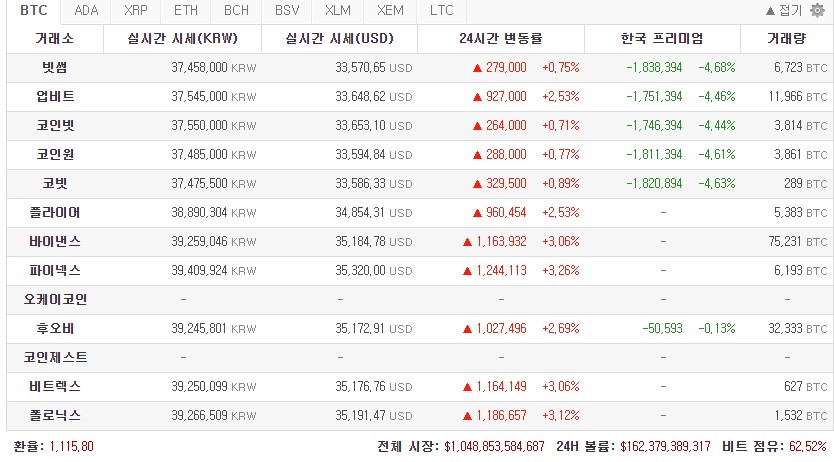Click the 실시간 시세(KRW) column header
This screenshot has width=834, height=462.
(x=182, y=38)
